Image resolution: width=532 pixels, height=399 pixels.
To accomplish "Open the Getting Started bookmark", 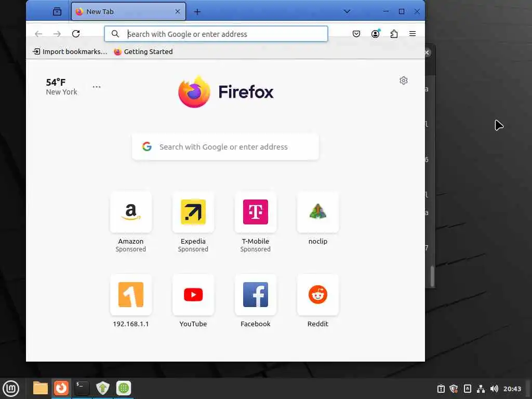I will (143, 51).
